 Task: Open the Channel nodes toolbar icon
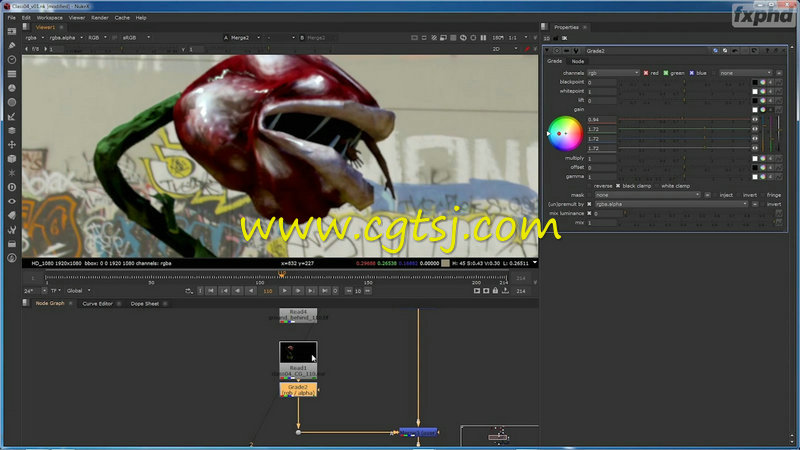[12, 74]
